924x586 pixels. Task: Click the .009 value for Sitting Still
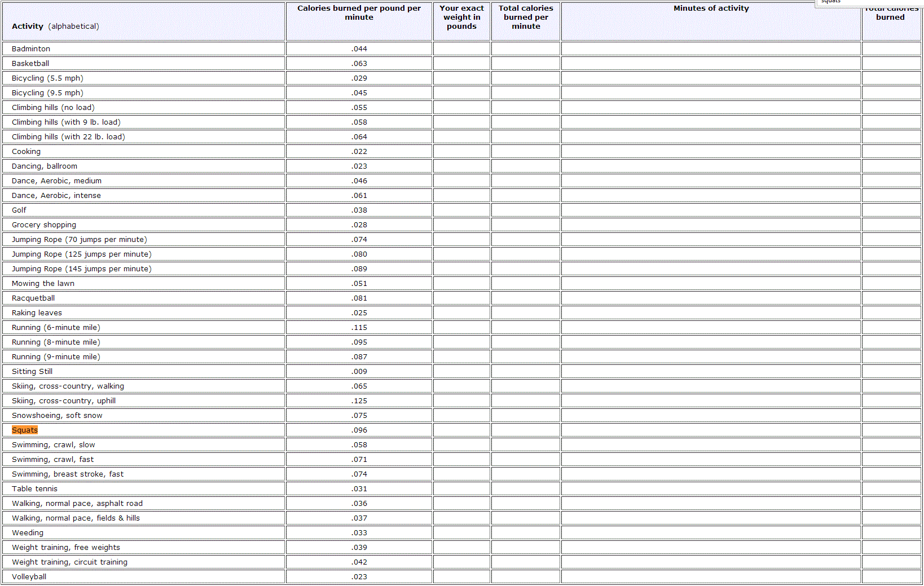click(359, 371)
